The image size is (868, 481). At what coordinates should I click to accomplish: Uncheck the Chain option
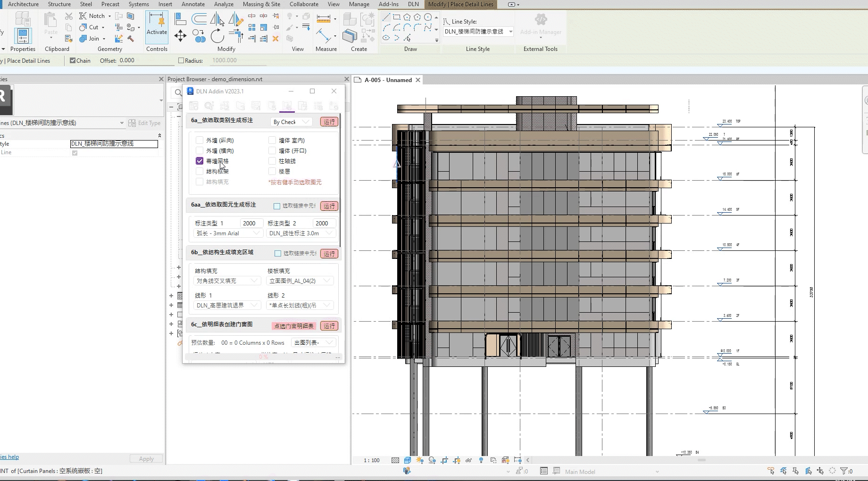pos(73,60)
